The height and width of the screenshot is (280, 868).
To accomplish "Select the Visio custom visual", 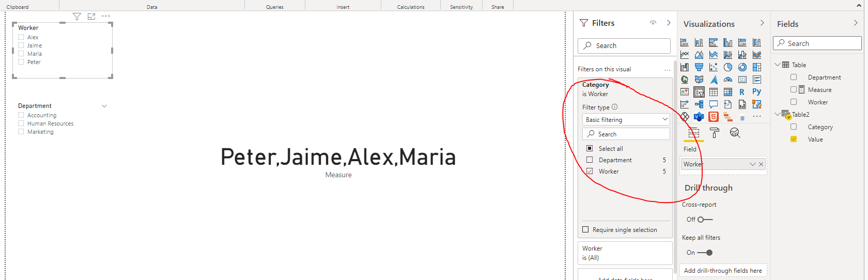I will click(699, 117).
